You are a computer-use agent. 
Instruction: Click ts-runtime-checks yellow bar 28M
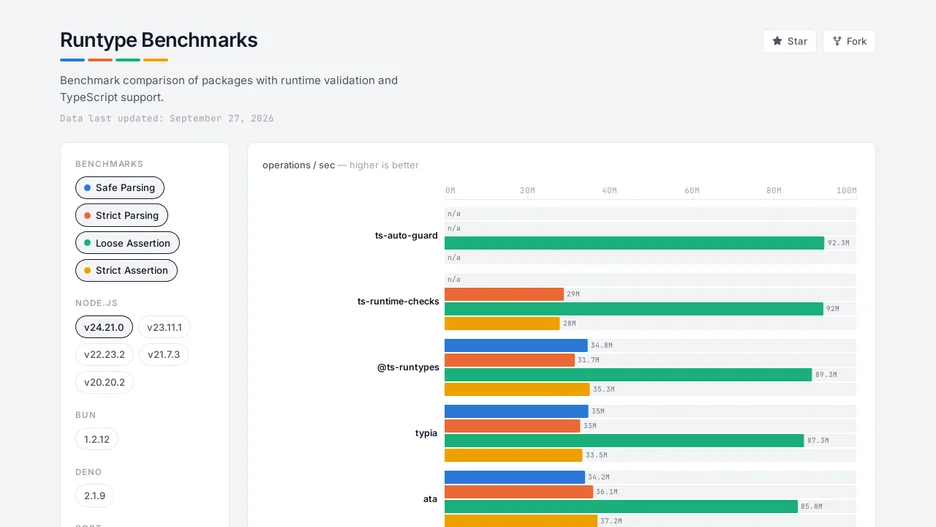502,323
